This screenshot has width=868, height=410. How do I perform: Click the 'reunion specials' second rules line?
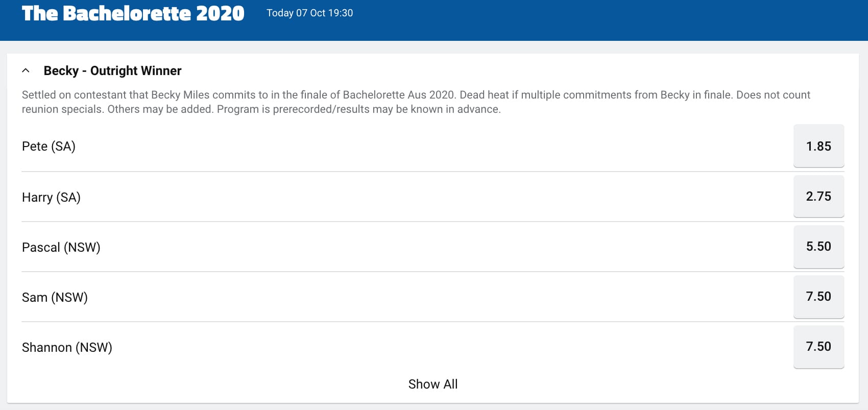pos(261,109)
